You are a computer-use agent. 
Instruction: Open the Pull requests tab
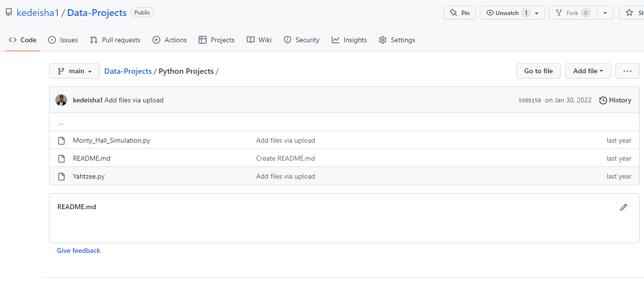[115, 40]
